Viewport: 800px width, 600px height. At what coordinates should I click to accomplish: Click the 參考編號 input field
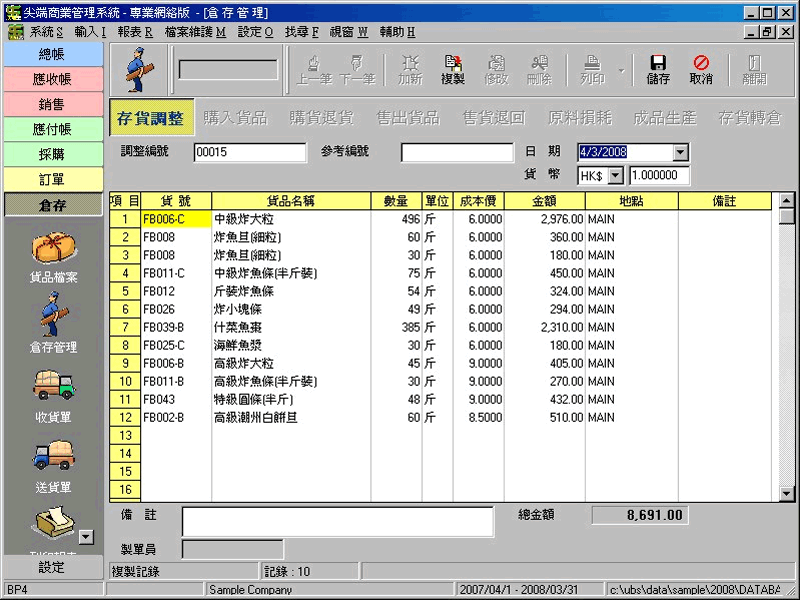tap(457, 153)
